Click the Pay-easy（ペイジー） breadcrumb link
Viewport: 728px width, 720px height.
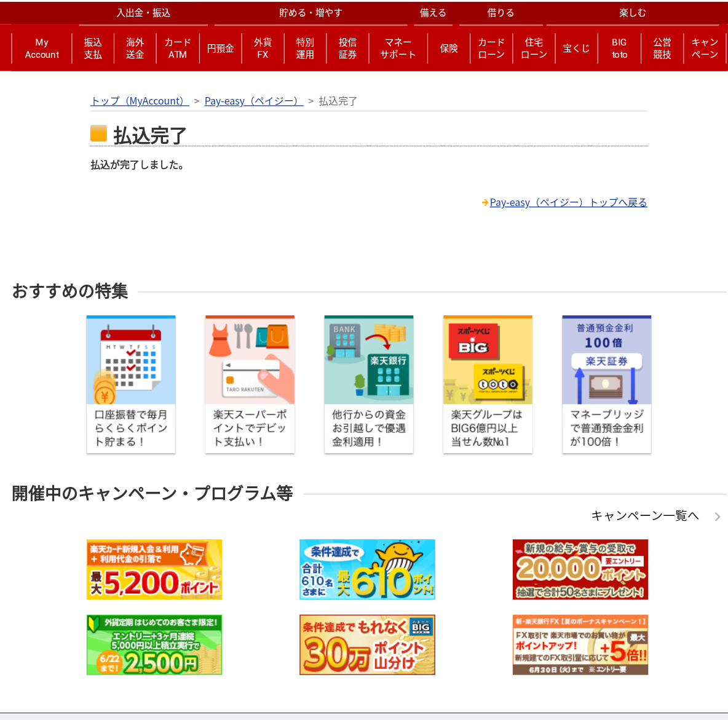[254, 101]
